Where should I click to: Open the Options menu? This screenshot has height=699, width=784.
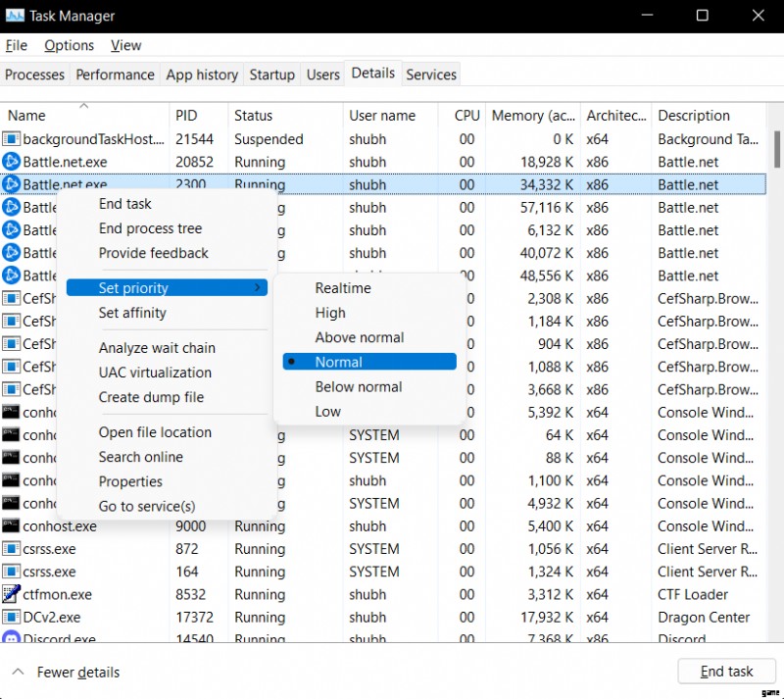point(69,45)
